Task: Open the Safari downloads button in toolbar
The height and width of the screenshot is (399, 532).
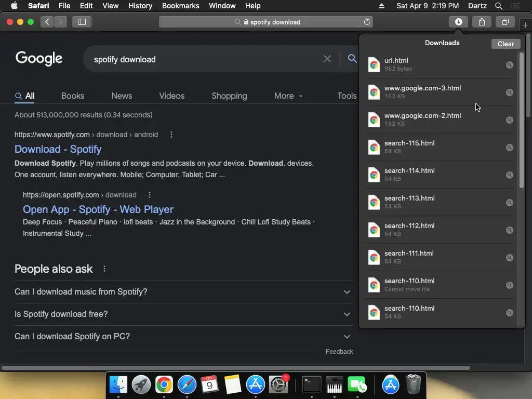Action: click(x=458, y=22)
